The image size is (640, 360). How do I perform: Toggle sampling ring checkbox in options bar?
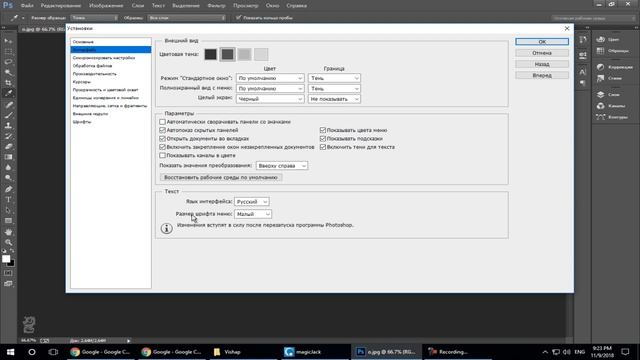pyautogui.click(x=239, y=18)
